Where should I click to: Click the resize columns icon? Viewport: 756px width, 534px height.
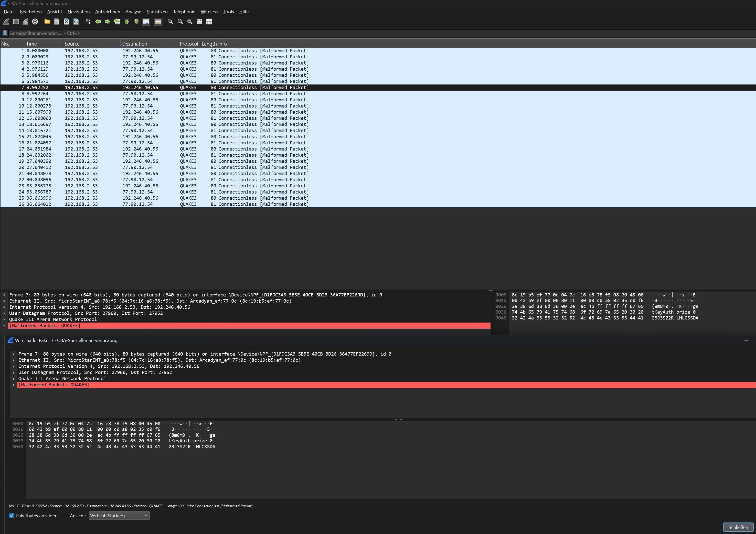[199, 22]
